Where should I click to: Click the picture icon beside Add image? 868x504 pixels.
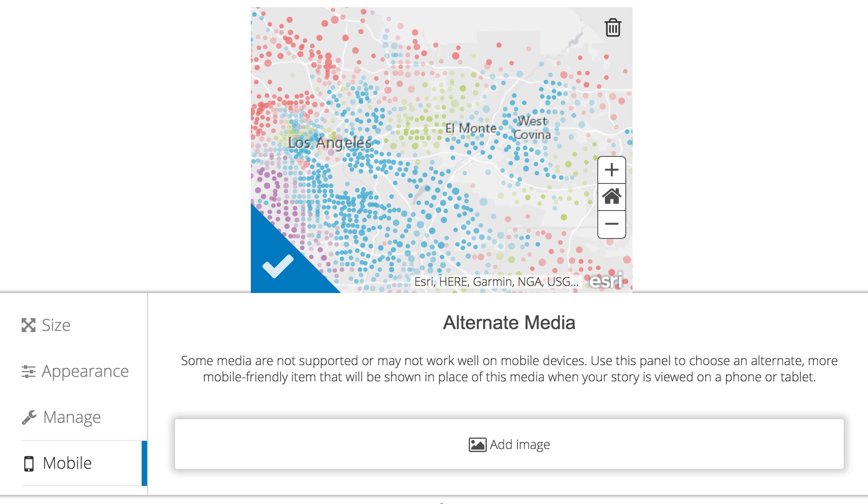tap(477, 444)
